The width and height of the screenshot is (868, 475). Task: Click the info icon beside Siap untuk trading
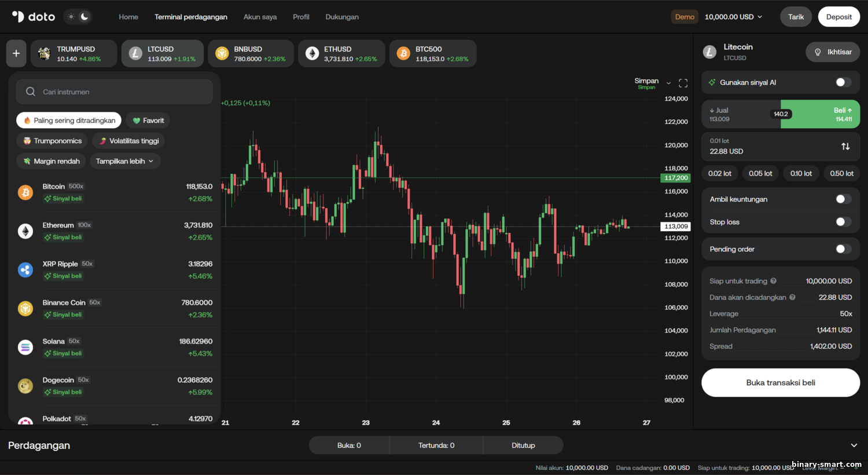pos(774,281)
